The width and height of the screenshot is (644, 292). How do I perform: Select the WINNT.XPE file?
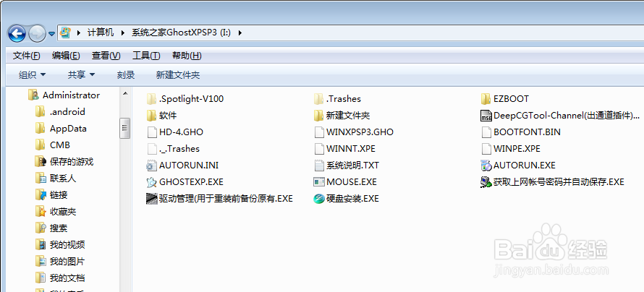click(344, 148)
